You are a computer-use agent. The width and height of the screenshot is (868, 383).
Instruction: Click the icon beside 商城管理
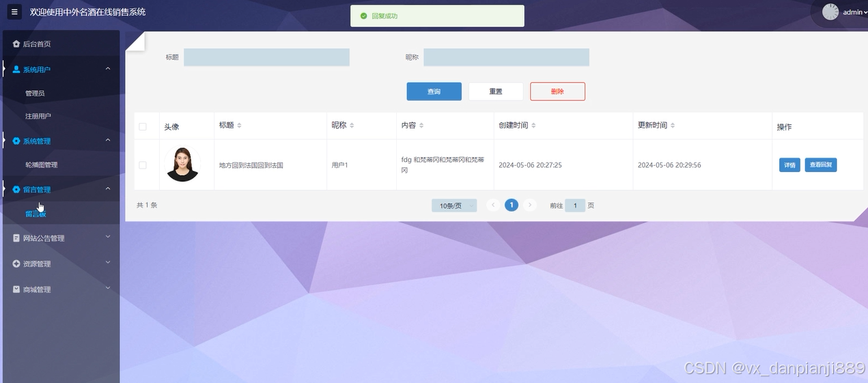[x=16, y=289]
